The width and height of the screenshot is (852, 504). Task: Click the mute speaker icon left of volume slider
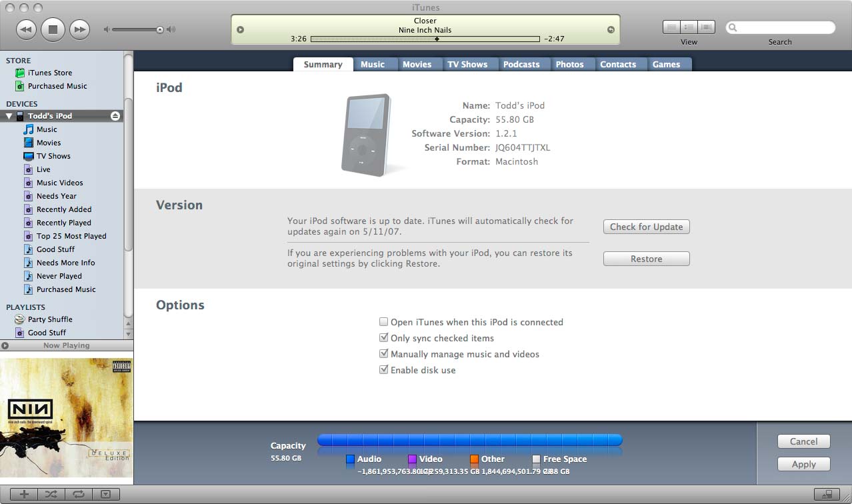coord(106,29)
